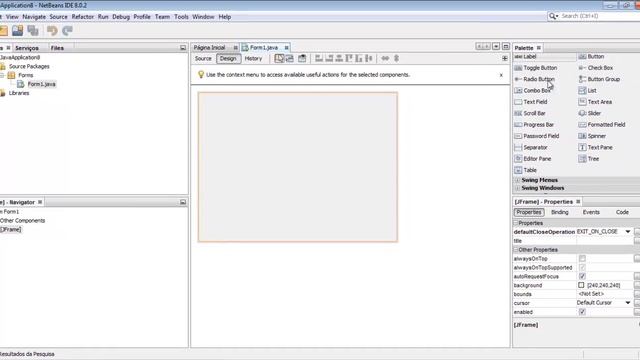
Task: Switch to the Serviços tab
Action: click(x=27, y=48)
